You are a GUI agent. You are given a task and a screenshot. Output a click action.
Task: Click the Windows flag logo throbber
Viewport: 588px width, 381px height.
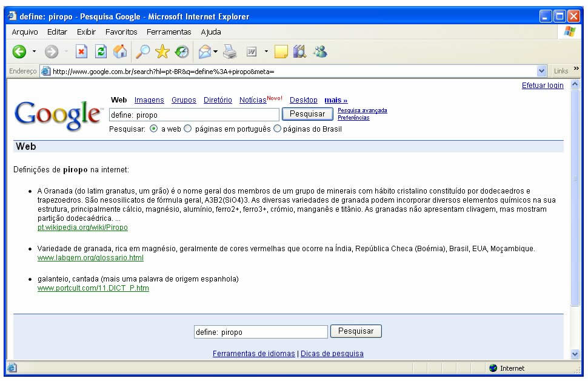click(570, 32)
